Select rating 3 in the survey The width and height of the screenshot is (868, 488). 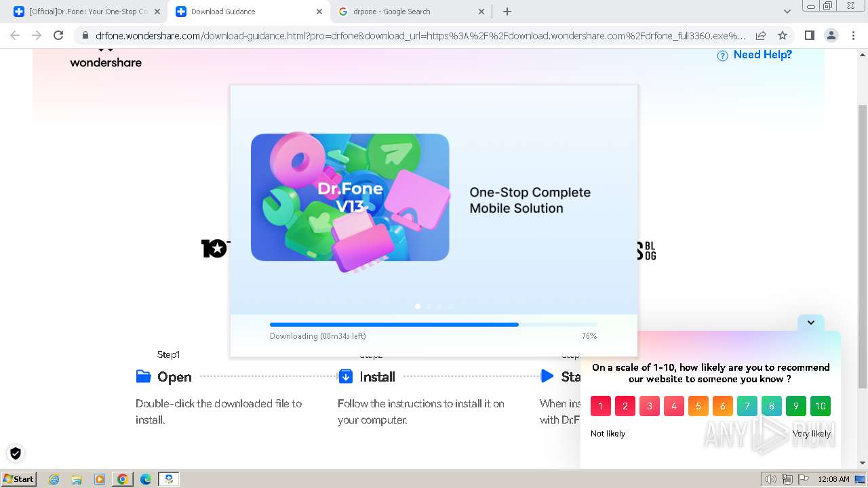pyautogui.click(x=650, y=406)
